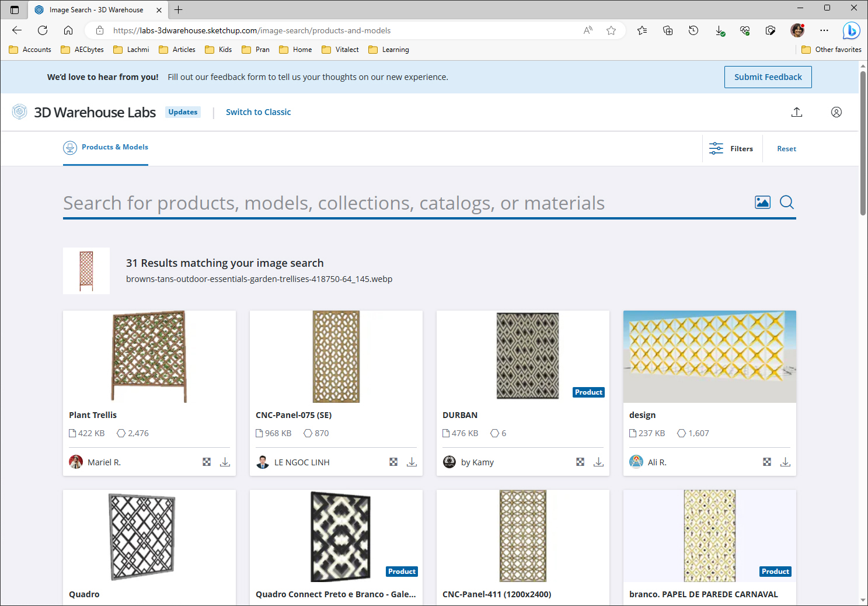The width and height of the screenshot is (868, 606).
Task: Add this page to favorites star
Action: pos(611,30)
